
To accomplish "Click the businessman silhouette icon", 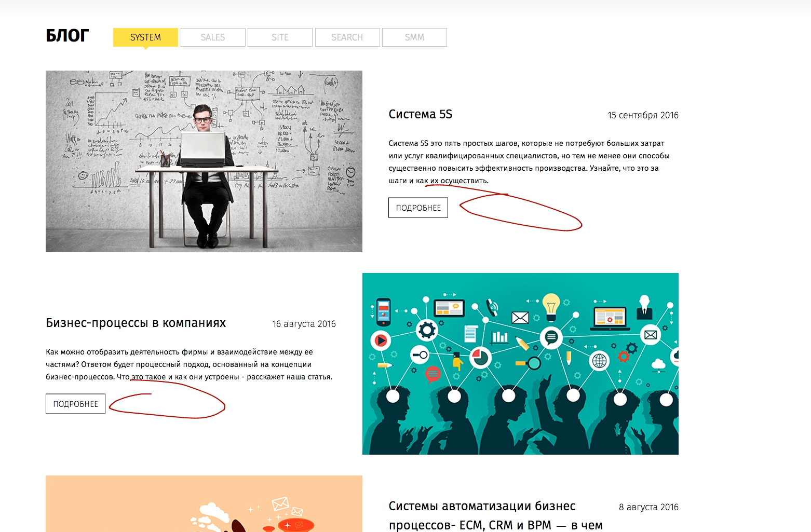I will click(644, 307).
